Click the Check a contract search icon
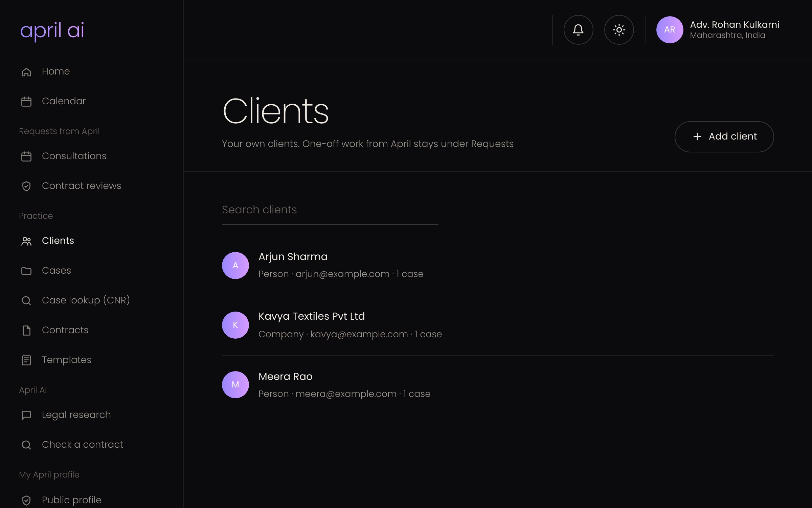812x508 pixels. 26,445
